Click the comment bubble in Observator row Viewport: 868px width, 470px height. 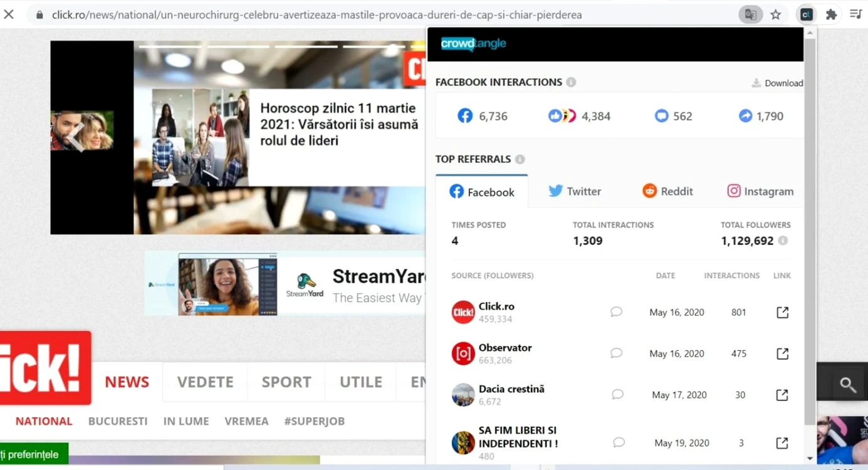(x=616, y=353)
